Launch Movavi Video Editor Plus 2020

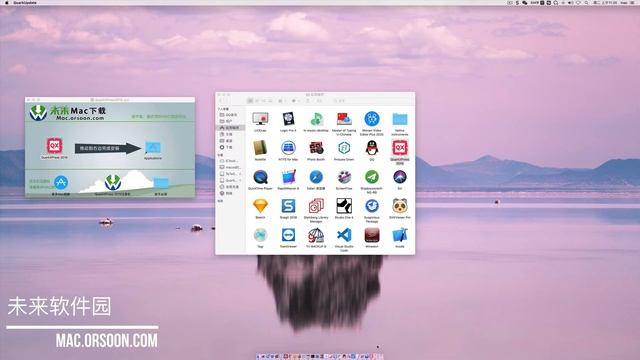pyautogui.click(x=372, y=119)
